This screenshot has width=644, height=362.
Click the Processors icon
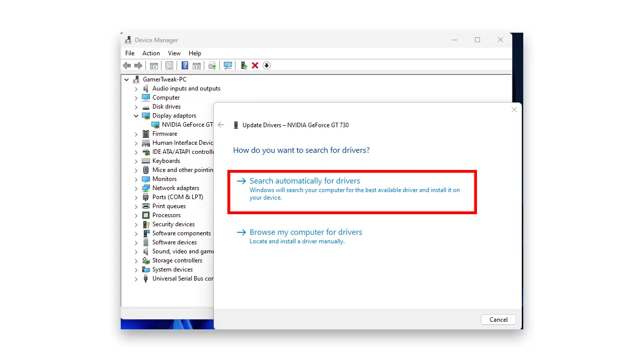(x=146, y=215)
